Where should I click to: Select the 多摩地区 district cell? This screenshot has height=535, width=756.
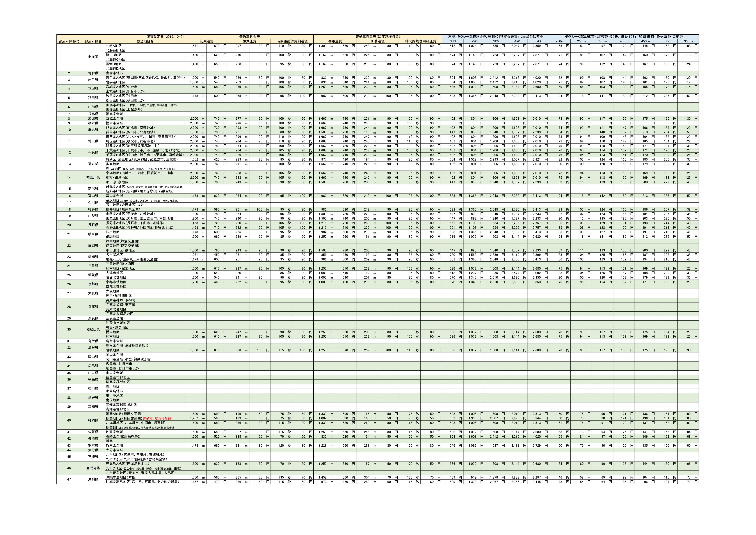click(x=113, y=164)
